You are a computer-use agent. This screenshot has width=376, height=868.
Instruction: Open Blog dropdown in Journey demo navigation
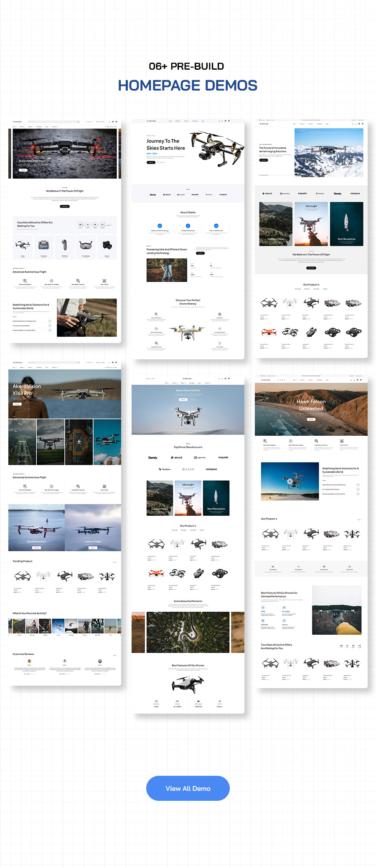[x=203, y=121]
